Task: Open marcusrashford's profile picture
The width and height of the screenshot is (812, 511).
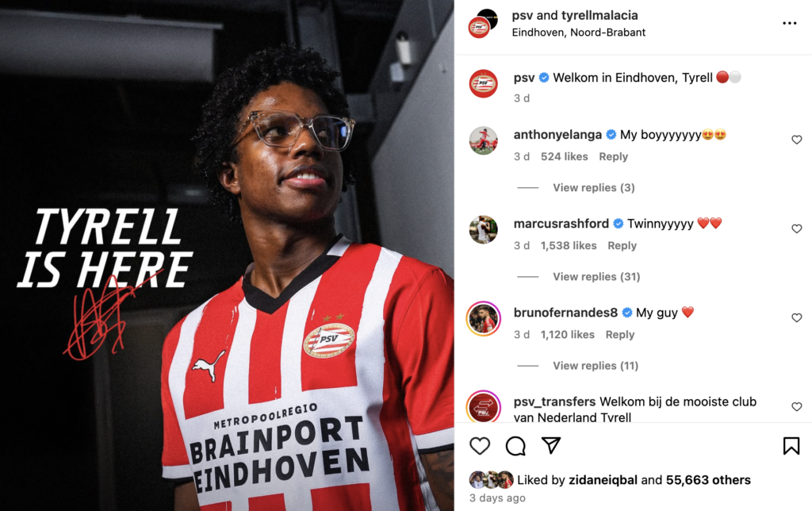Action: [x=483, y=229]
